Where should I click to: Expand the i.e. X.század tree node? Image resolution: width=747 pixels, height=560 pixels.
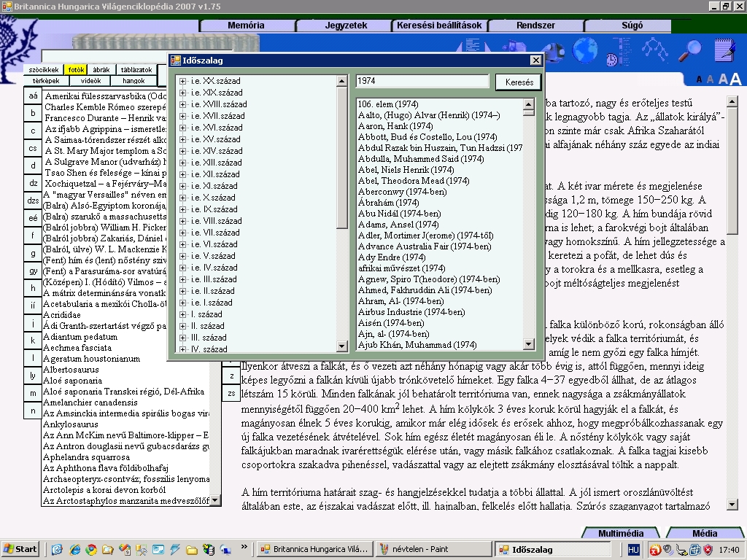tap(182, 198)
